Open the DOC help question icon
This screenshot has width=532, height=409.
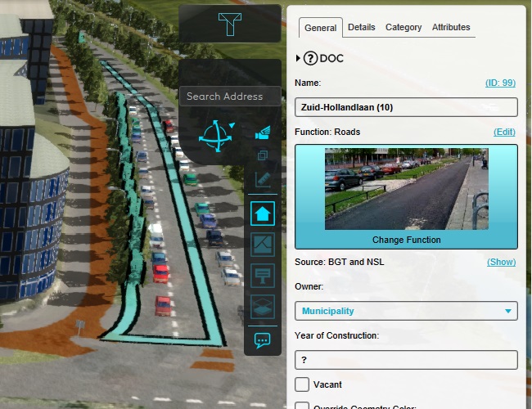tap(310, 58)
